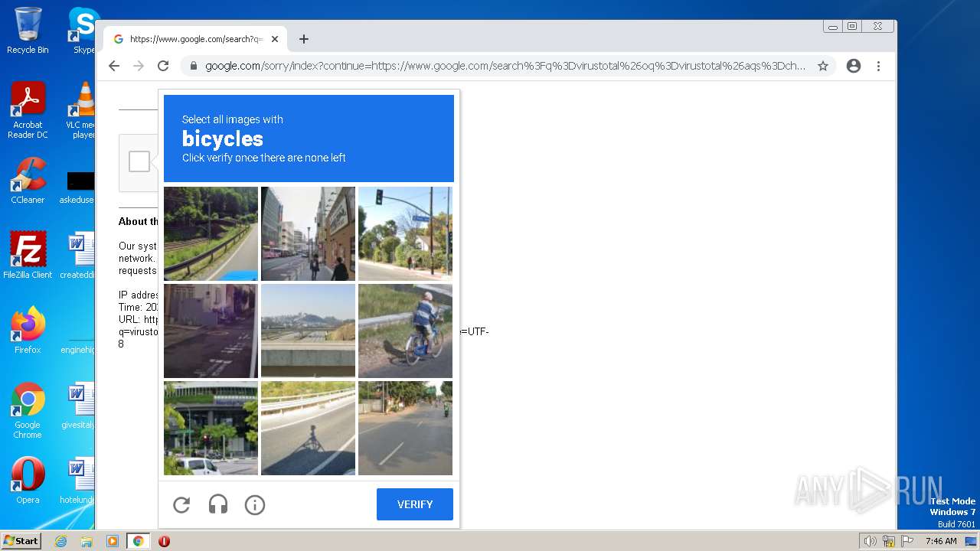Select the street with pedestrians image tile
Screen dimensions: 980x551
pyautogui.click(x=308, y=233)
